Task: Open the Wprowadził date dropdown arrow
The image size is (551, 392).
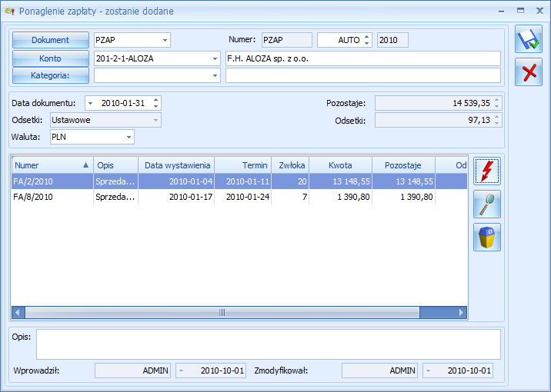Action: pyautogui.click(x=182, y=370)
